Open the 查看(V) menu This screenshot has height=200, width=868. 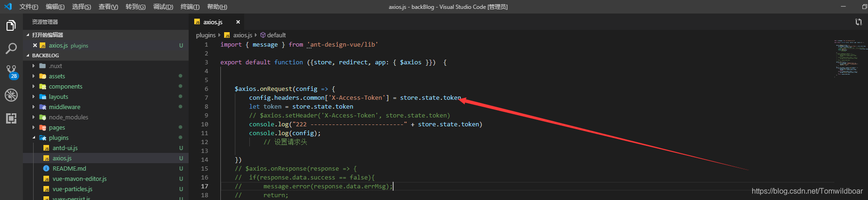[x=108, y=7]
